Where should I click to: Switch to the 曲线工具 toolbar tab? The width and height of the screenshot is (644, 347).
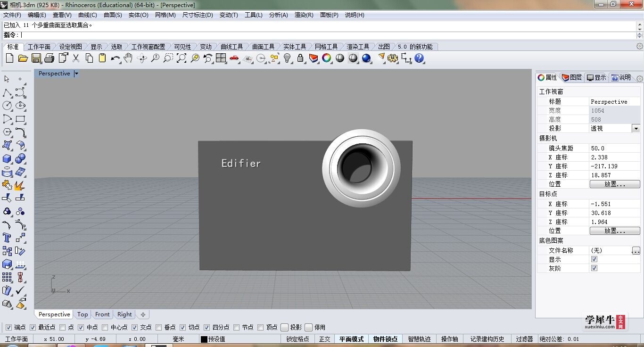(x=231, y=47)
